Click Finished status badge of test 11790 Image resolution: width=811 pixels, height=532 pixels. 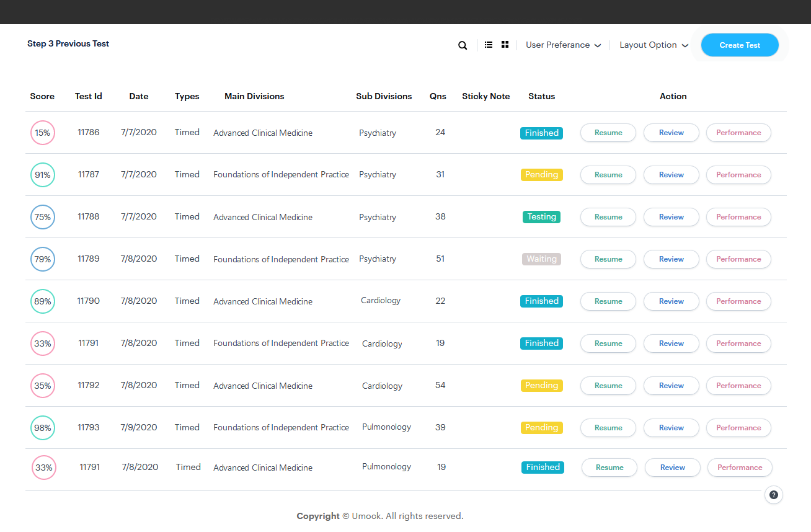tap(541, 301)
